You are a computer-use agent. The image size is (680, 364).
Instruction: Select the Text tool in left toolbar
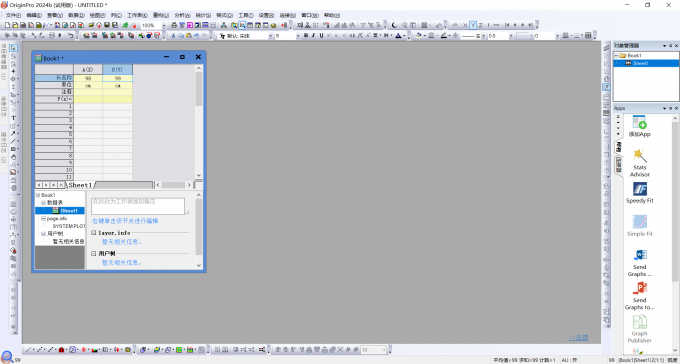13,118
